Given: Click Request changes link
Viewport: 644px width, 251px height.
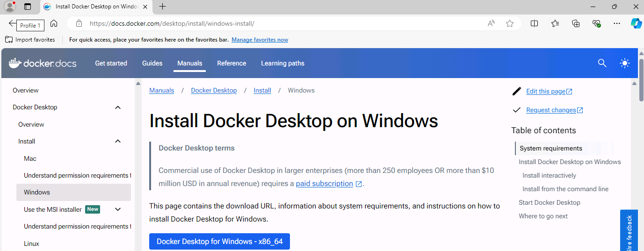Looking at the screenshot, I should point(551,110).
